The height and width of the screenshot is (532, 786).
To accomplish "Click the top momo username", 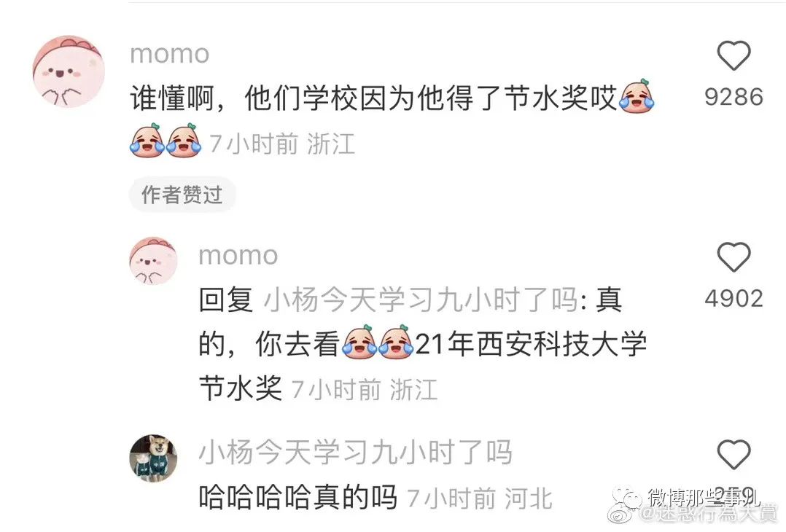I will coord(169,54).
